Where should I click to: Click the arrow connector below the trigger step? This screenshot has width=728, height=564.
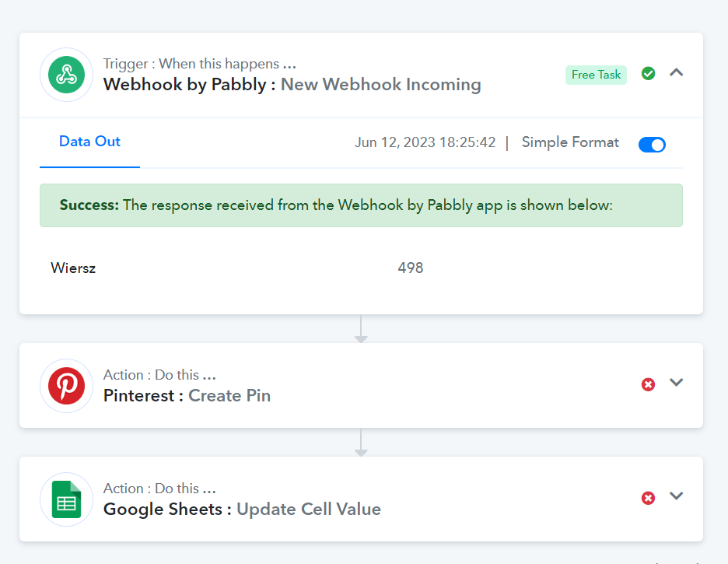(x=361, y=328)
